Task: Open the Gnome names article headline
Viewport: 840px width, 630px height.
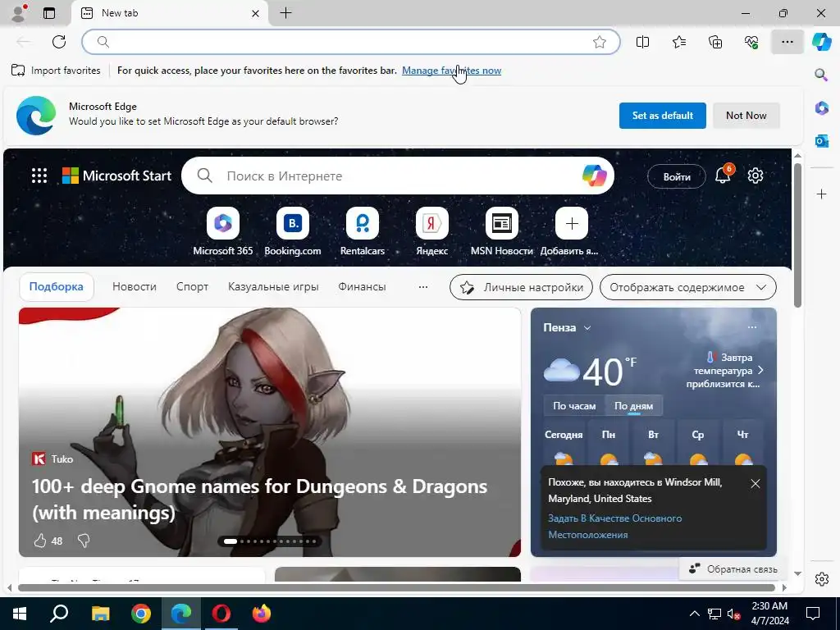Action: (x=259, y=499)
